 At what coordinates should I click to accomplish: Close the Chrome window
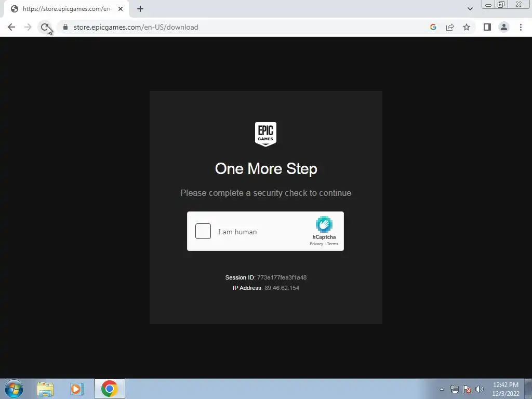tap(519, 5)
